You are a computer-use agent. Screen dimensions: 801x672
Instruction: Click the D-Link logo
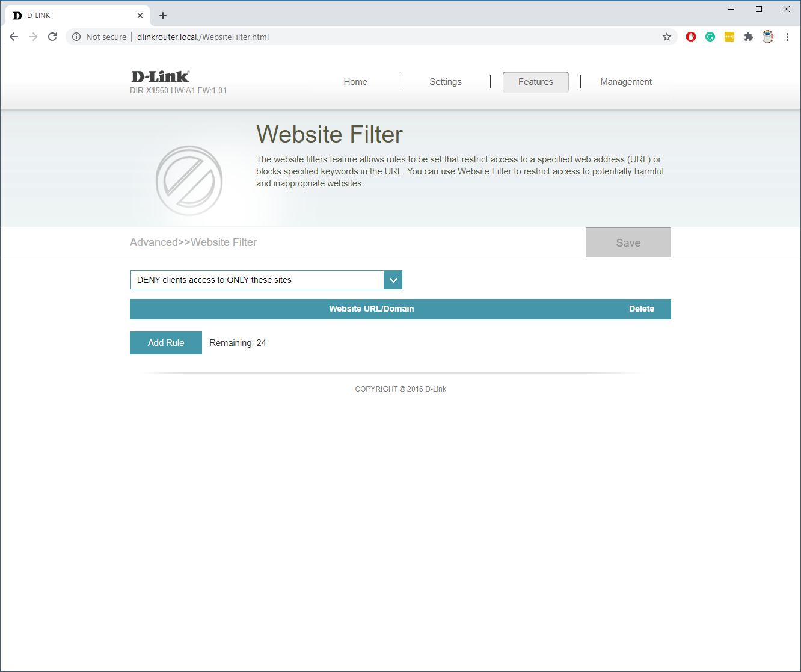click(161, 76)
